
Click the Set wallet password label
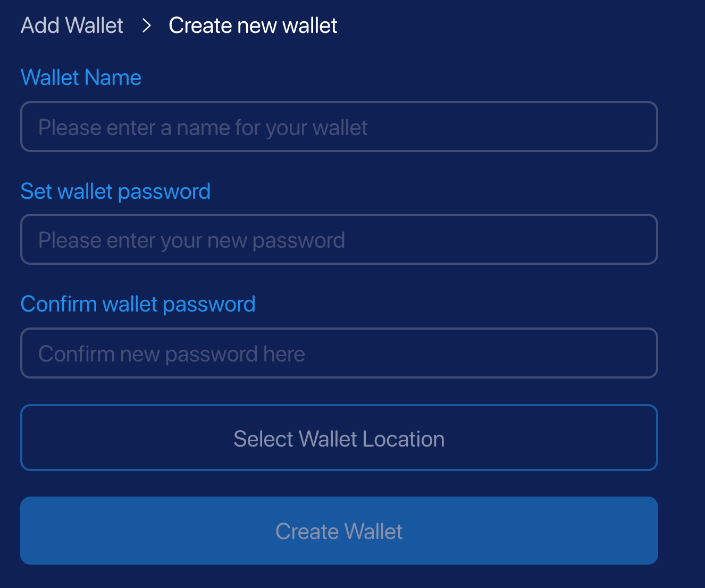(x=115, y=191)
